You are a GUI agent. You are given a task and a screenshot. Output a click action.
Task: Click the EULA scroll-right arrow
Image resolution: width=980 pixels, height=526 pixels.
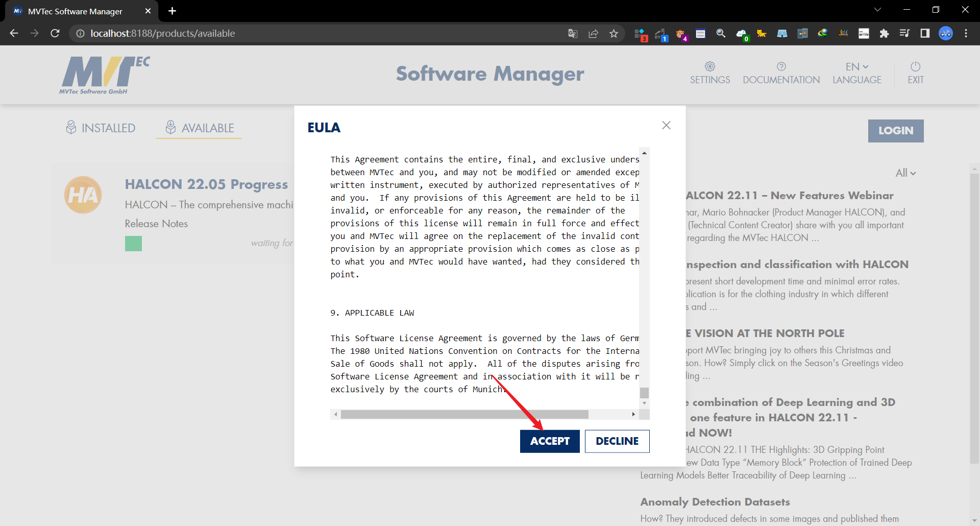point(633,414)
